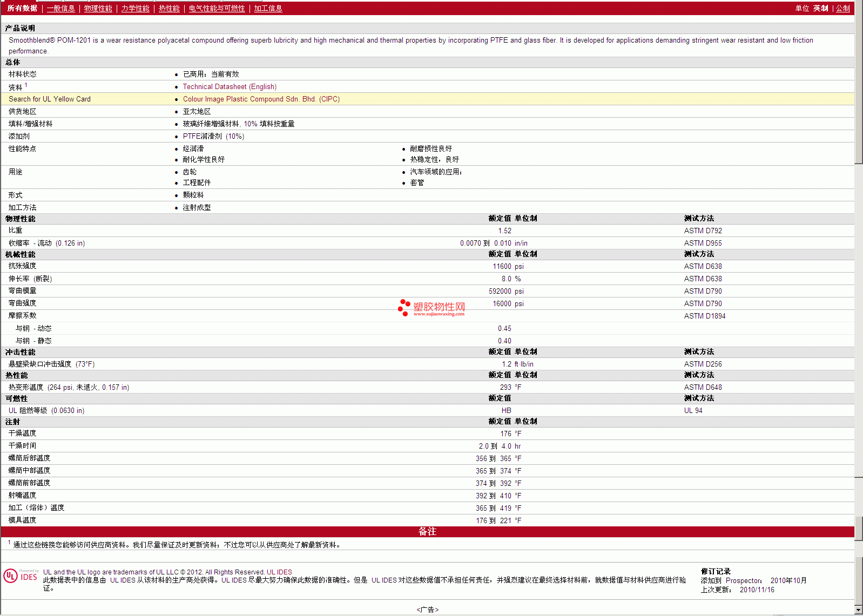
Task: Jump to 一般信息 section
Action: [x=60, y=9]
